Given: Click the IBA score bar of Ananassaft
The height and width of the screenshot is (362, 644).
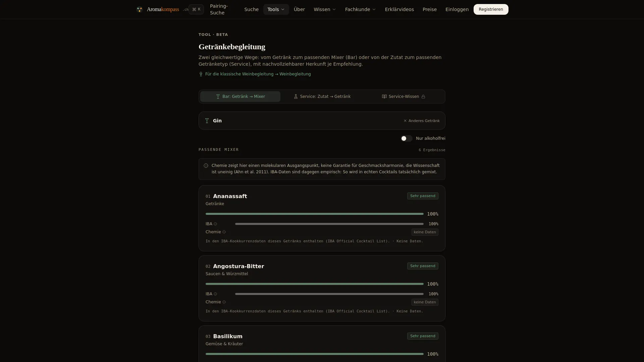Looking at the screenshot, I should pyautogui.click(x=329, y=224).
